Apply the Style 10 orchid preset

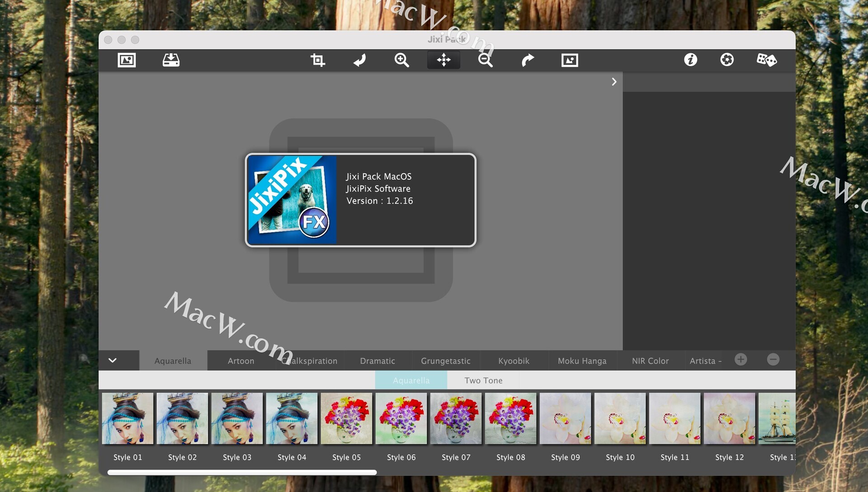click(620, 418)
